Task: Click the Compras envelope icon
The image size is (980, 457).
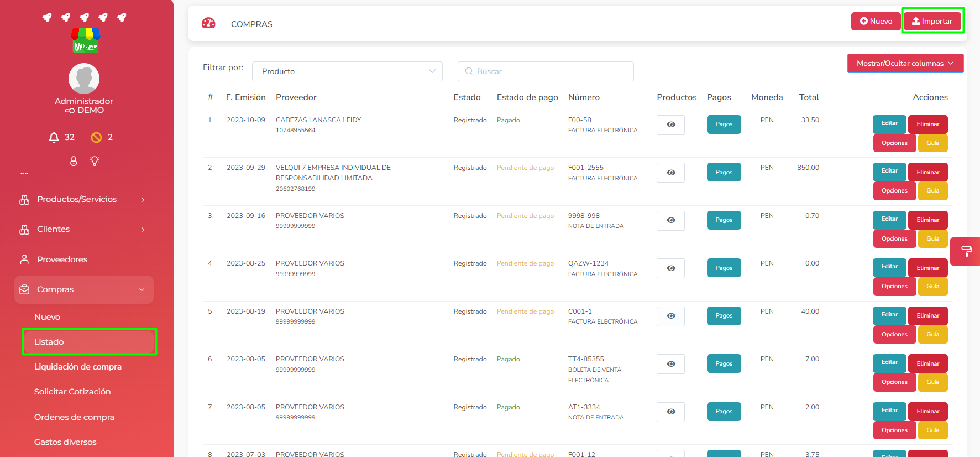Action: pos(24,289)
